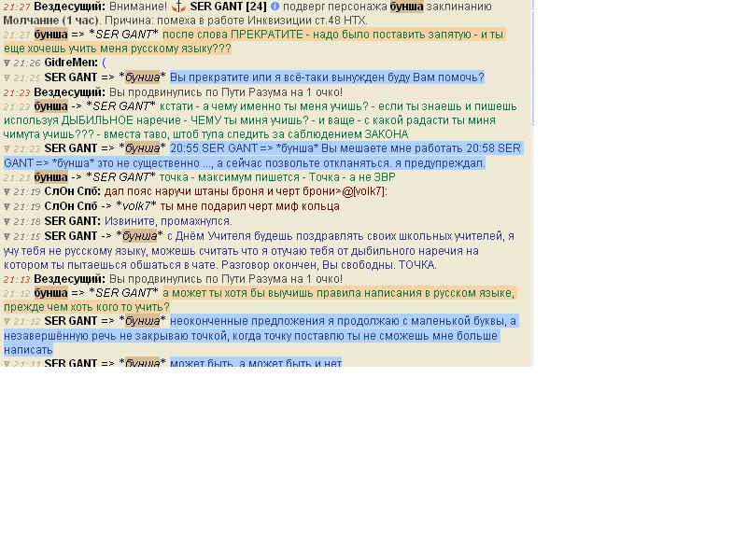Open the blue info icon after SER GANT [24]
Viewport: 747px width, 560px height.
click(x=275, y=7)
